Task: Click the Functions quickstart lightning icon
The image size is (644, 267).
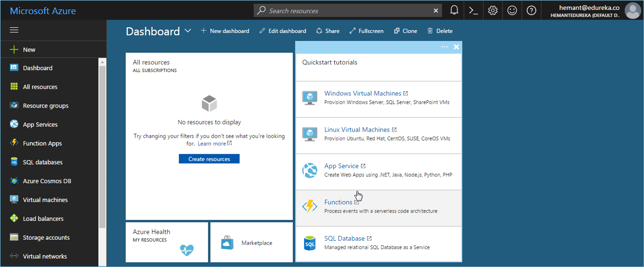Action: pyautogui.click(x=310, y=206)
